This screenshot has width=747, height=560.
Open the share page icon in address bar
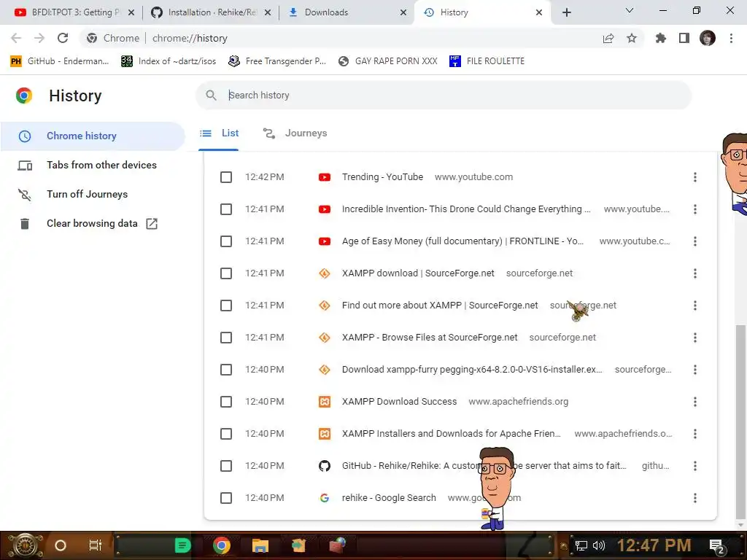tap(608, 38)
